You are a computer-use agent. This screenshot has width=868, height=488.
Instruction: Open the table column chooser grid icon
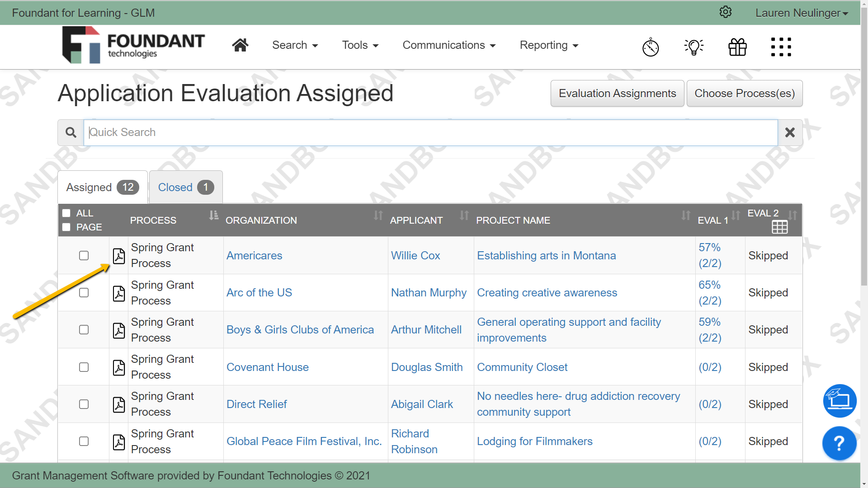[779, 227]
